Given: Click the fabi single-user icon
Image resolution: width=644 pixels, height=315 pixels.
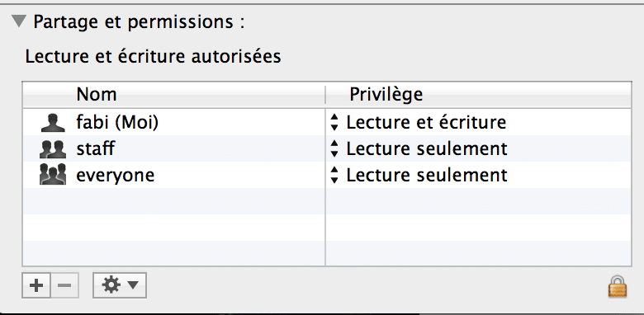Looking at the screenshot, I should click(53, 123).
